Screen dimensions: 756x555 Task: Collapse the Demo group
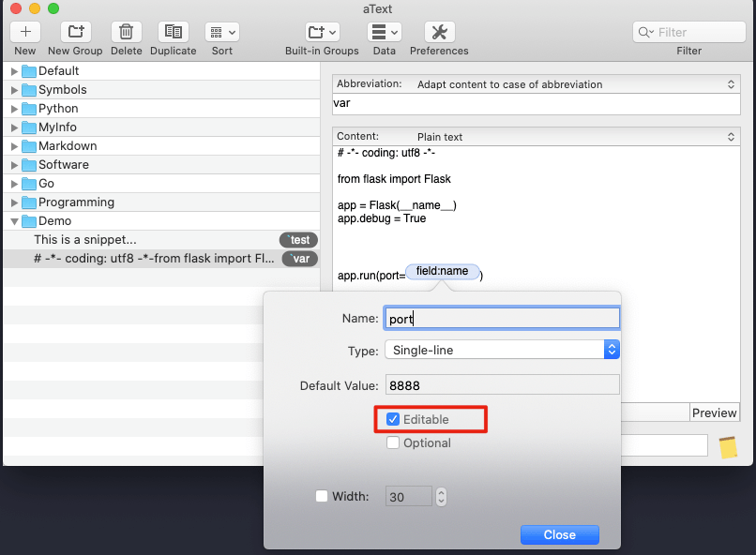click(x=14, y=221)
